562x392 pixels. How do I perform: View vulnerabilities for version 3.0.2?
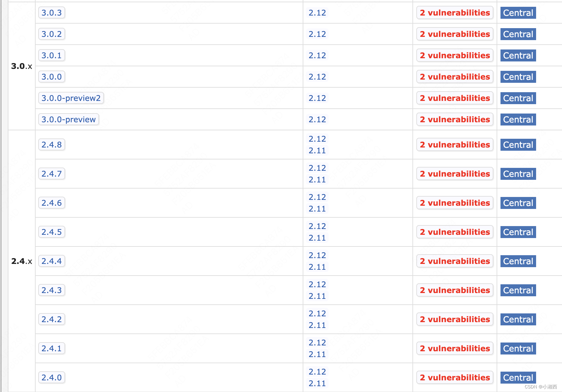(455, 34)
